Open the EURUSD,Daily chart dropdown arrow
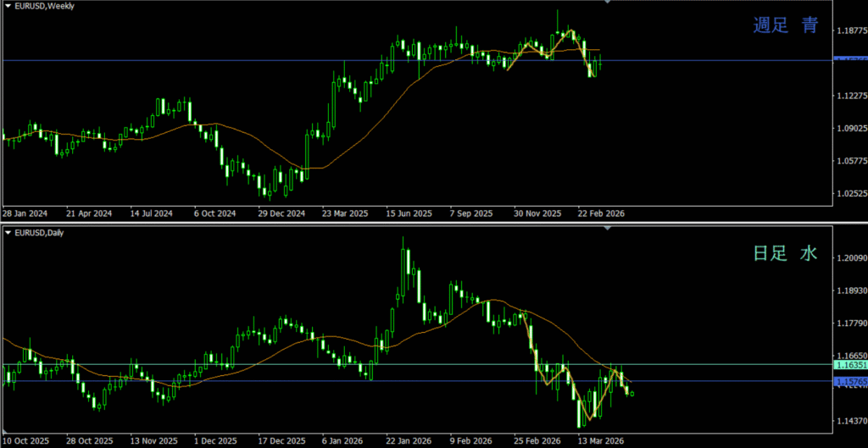 coord(7,233)
